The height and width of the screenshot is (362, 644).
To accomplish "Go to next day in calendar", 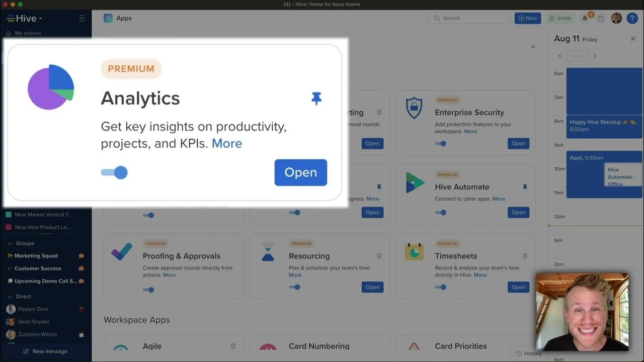I will 595,56.
